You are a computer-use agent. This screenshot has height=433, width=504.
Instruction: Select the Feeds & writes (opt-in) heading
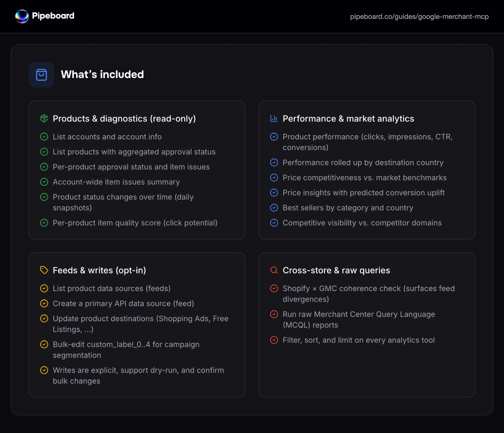100,270
